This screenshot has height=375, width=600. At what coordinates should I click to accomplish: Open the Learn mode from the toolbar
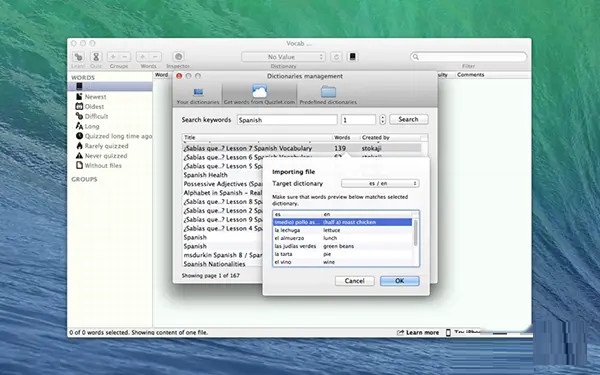click(x=78, y=57)
